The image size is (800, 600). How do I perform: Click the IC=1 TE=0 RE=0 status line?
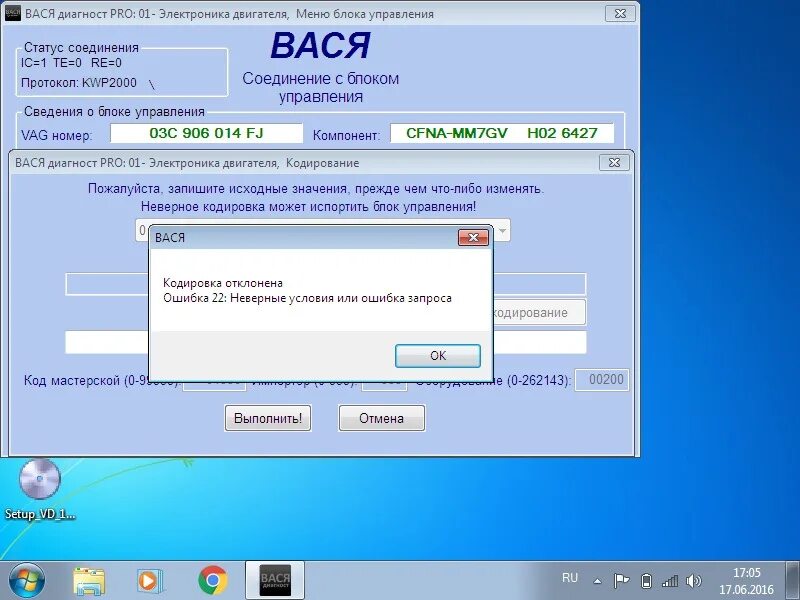point(71,63)
